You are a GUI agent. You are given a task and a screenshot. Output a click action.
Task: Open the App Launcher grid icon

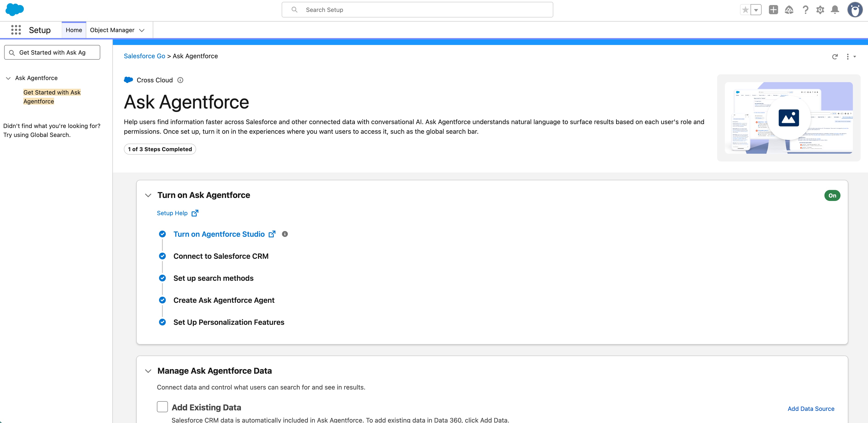click(x=16, y=30)
